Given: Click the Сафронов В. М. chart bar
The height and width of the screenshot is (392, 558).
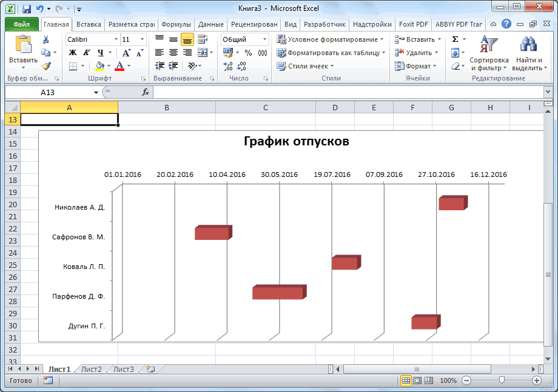Looking at the screenshot, I should [x=212, y=233].
